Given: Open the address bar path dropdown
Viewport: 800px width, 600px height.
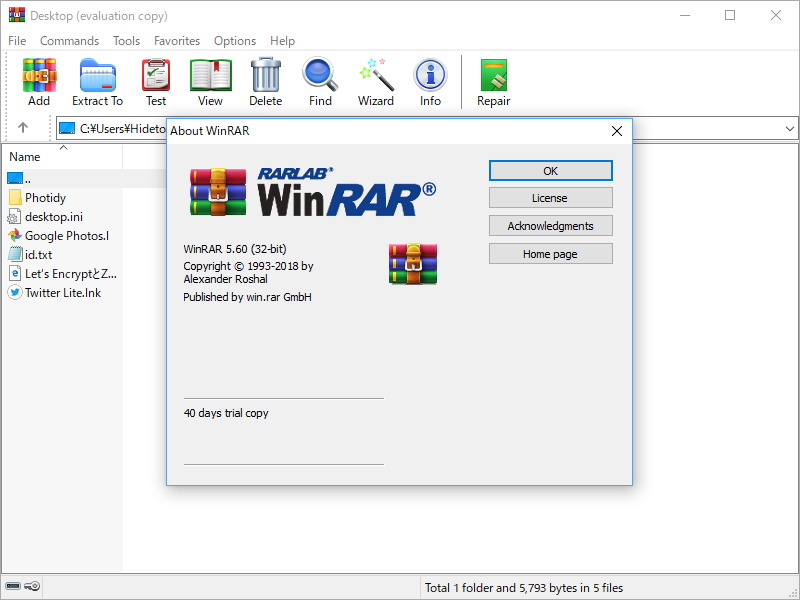Looking at the screenshot, I should pos(789,128).
